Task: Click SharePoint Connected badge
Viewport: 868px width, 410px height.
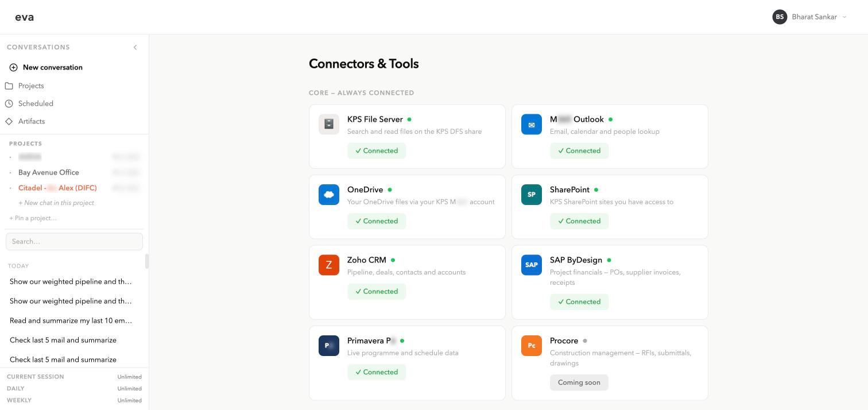Action: pyautogui.click(x=579, y=221)
